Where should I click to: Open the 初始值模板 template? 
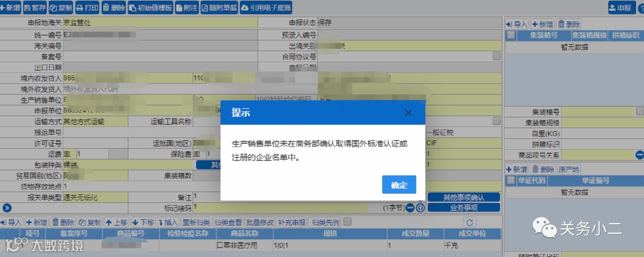(x=151, y=7)
